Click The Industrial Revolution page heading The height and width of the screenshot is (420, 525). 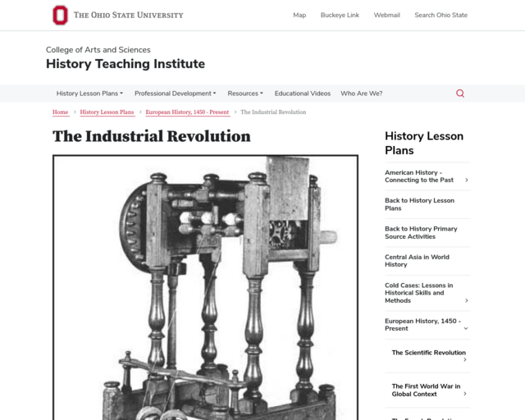point(151,136)
